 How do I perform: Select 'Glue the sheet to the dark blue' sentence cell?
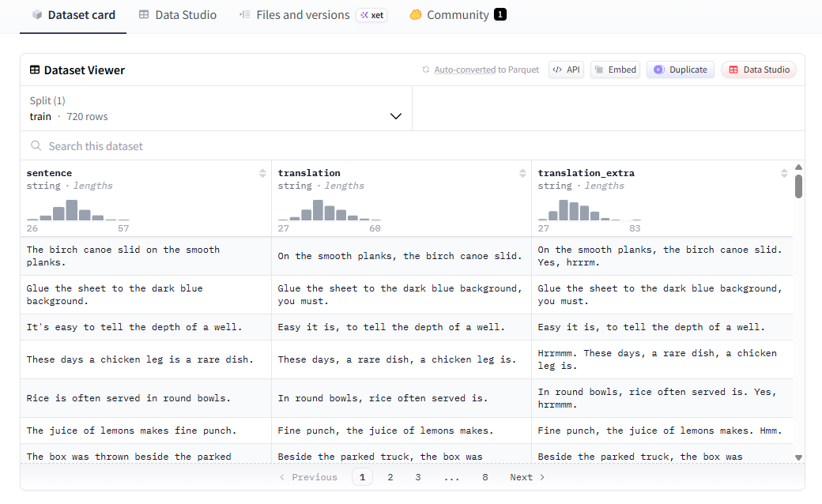[x=145, y=295]
